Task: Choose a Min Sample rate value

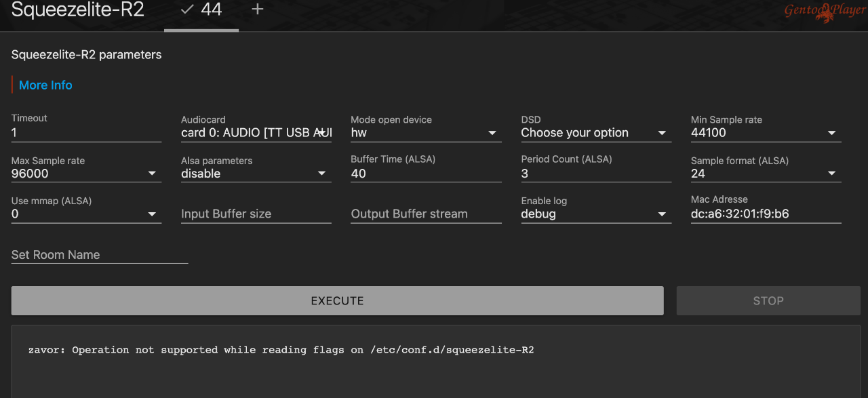Action: point(766,133)
